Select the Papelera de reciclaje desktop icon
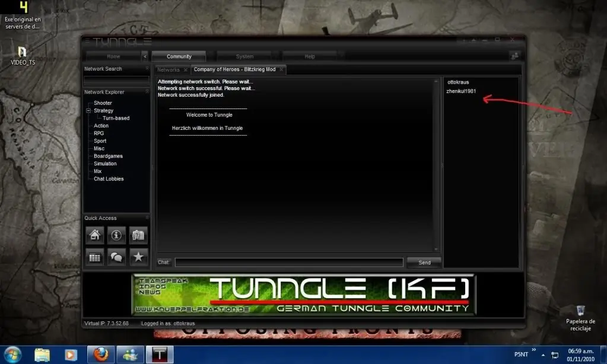The height and width of the screenshot is (364, 607). point(580,318)
